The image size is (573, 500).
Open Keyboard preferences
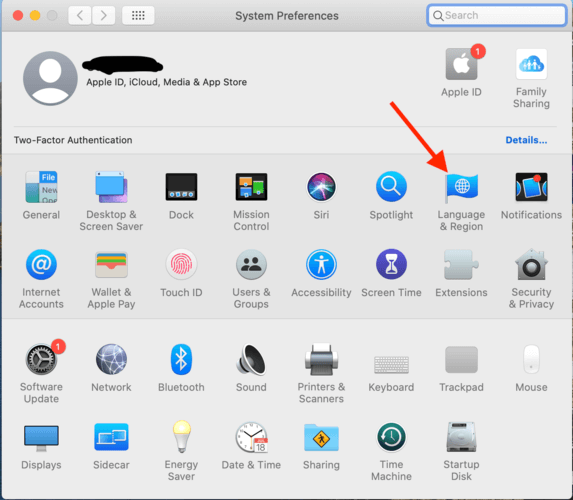coord(391,365)
